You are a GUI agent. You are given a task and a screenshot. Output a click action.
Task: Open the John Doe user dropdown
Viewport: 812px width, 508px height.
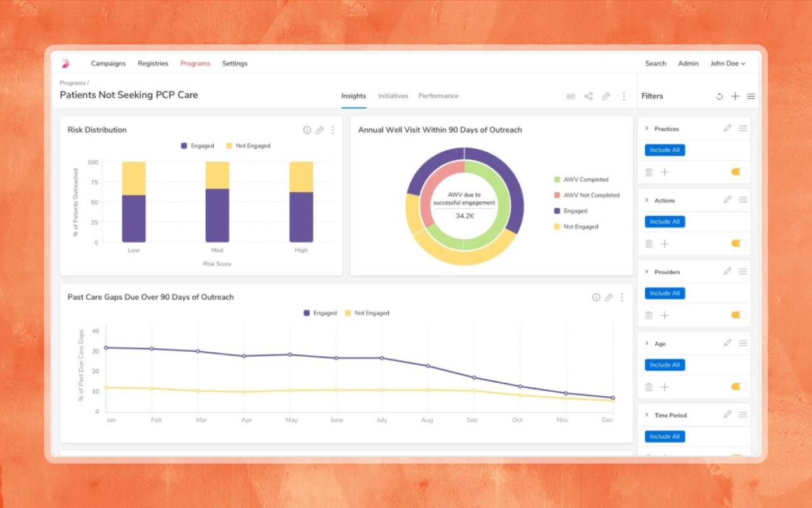727,63
